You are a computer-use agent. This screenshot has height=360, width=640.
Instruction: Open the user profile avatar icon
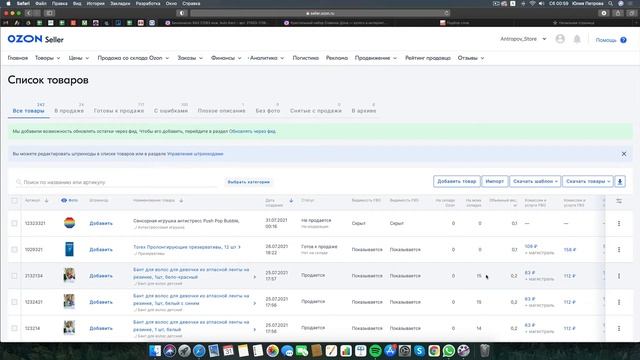[x=560, y=39]
